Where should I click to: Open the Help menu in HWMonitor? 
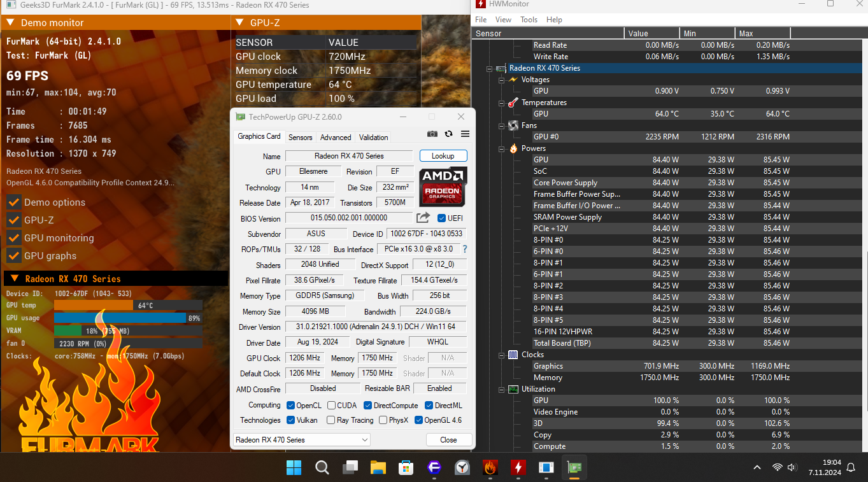coord(555,20)
